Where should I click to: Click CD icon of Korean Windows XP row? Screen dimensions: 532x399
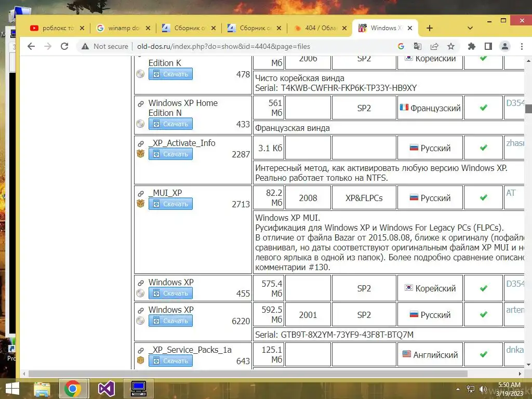click(140, 293)
